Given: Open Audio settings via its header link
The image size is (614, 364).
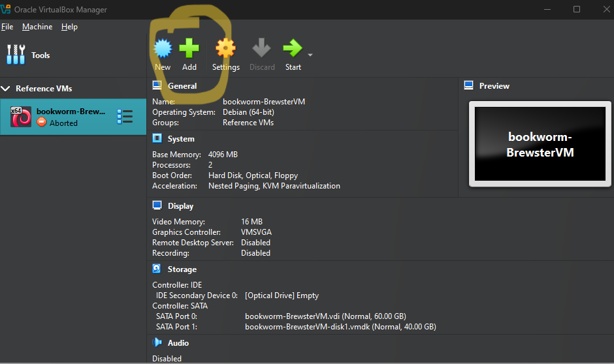Looking at the screenshot, I should point(178,343).
